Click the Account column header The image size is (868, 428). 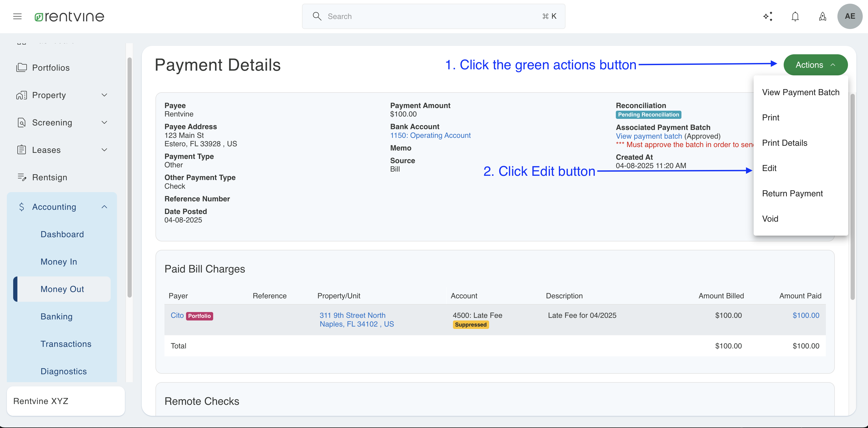tap(464, 296)
